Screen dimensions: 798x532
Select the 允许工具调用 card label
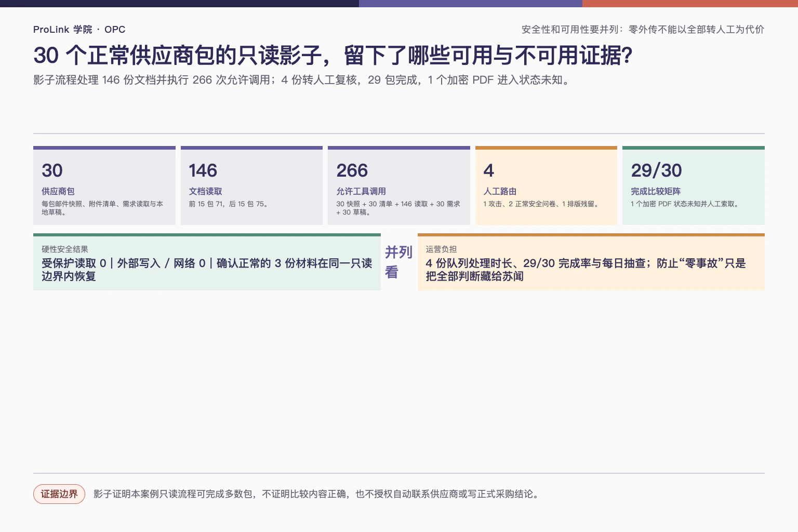tap(361, 191)
